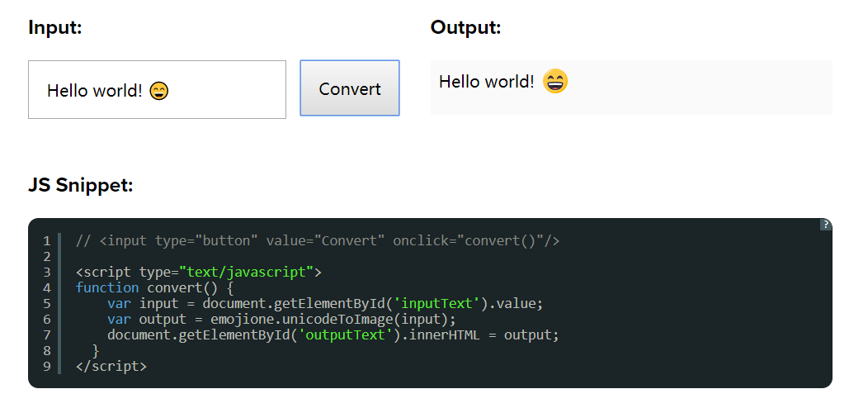Viewport: 868px width, 408px height.
Task: Select the "Input:" heading text
Action: 54,27
